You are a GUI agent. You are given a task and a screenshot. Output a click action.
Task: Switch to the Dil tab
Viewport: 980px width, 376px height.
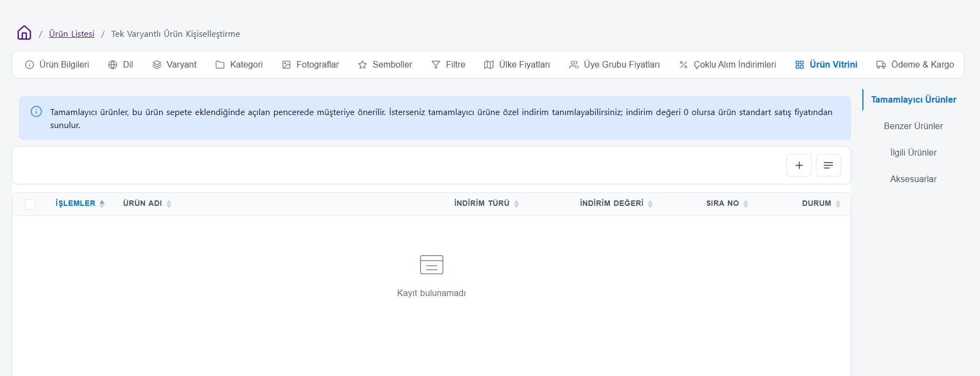(120, 65)
